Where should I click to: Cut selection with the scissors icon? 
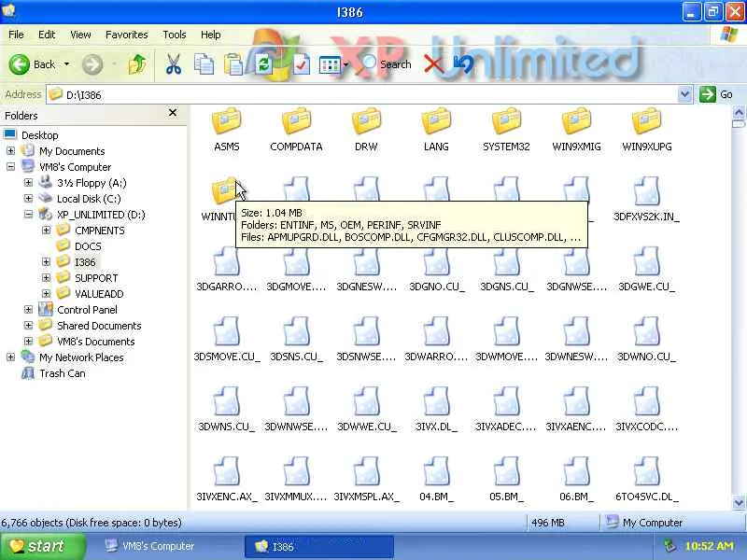174,64
